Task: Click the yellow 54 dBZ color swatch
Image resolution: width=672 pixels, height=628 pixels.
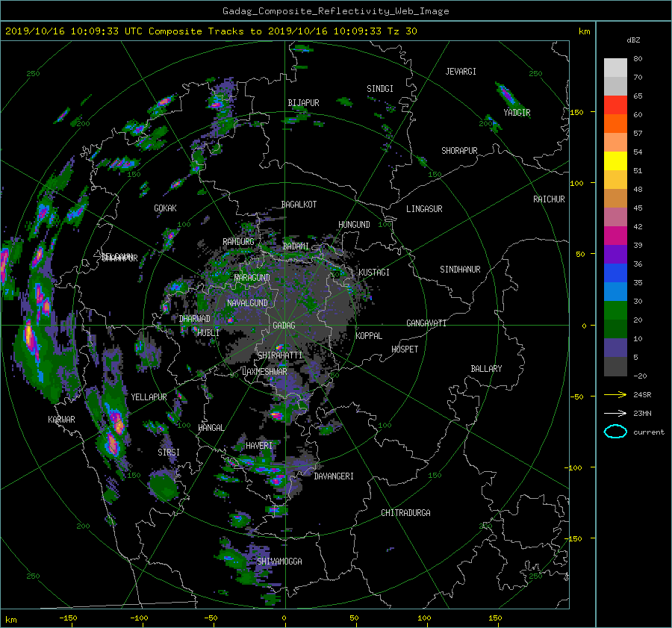Action: [615, 161]
